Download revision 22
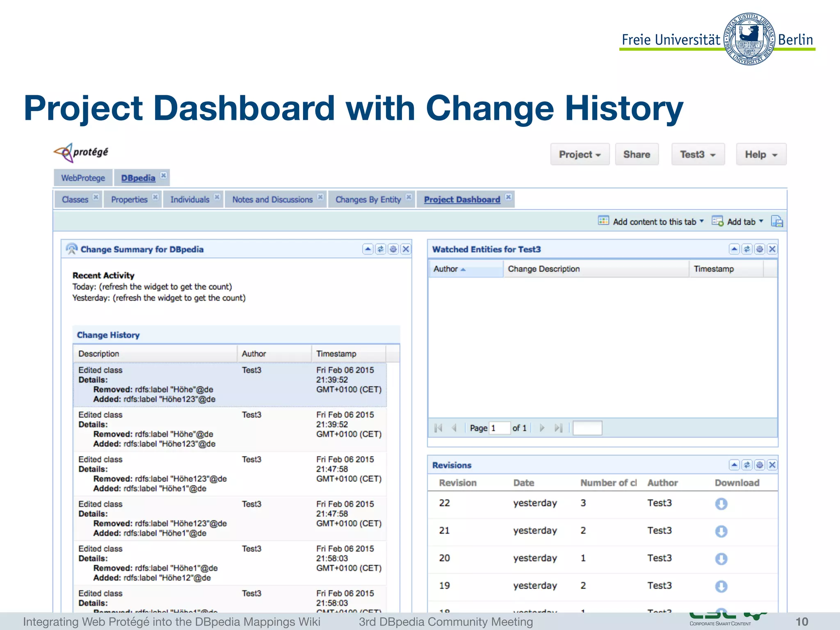 pyautogui.click(x=721, y=504)
